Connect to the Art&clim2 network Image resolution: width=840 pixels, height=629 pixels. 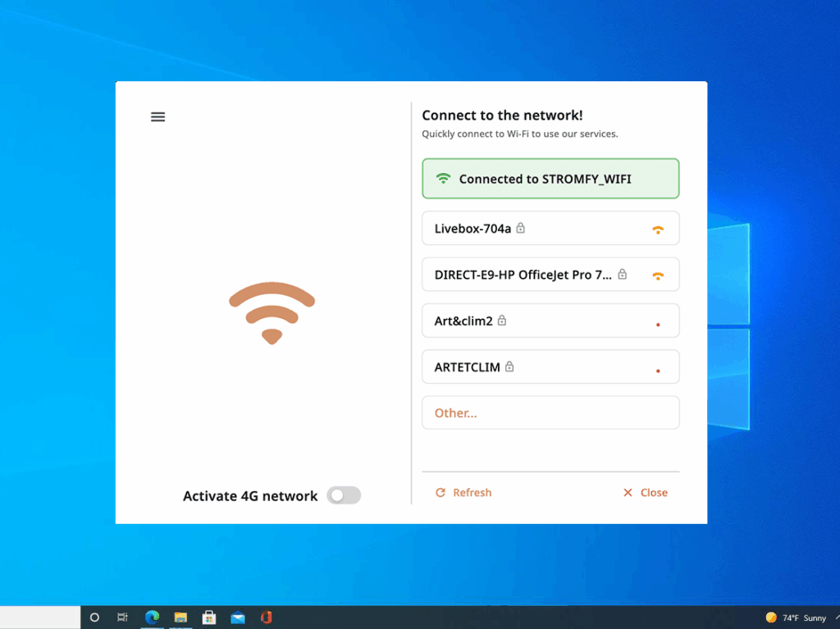pyautogui.click(x=550, y=321)
